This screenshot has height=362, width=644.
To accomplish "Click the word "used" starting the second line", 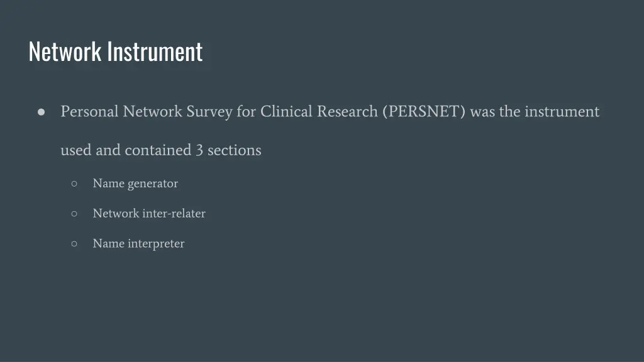I will 76,150.
